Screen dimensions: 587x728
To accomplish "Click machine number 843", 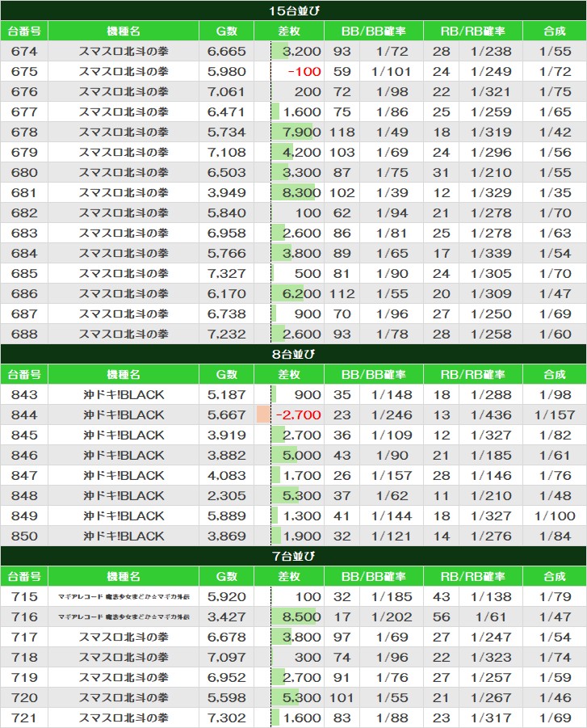I will (24, 394).
